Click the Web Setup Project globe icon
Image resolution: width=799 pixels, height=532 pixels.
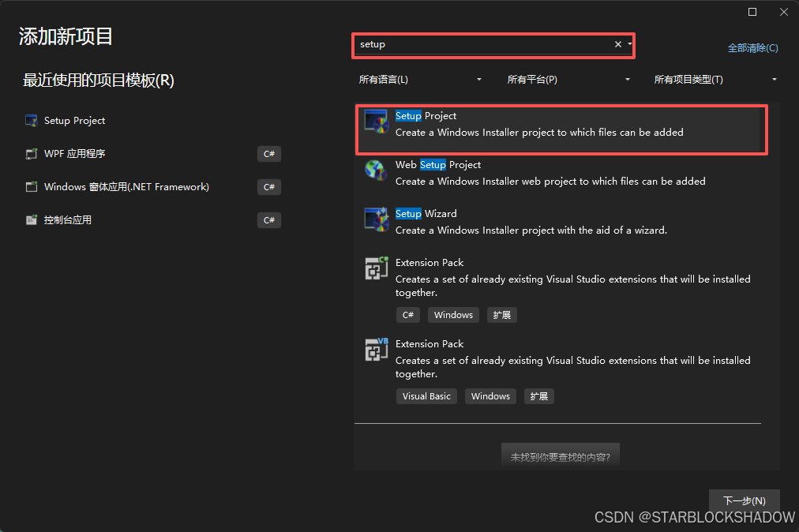click(x=376, y=170)
